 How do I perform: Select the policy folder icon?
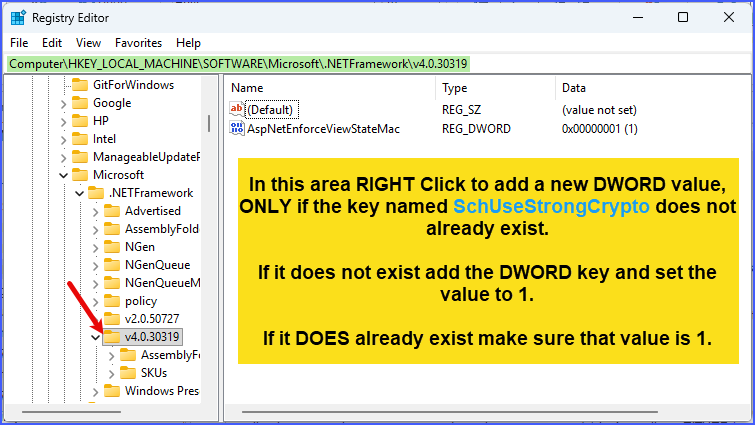click(111, 301)
